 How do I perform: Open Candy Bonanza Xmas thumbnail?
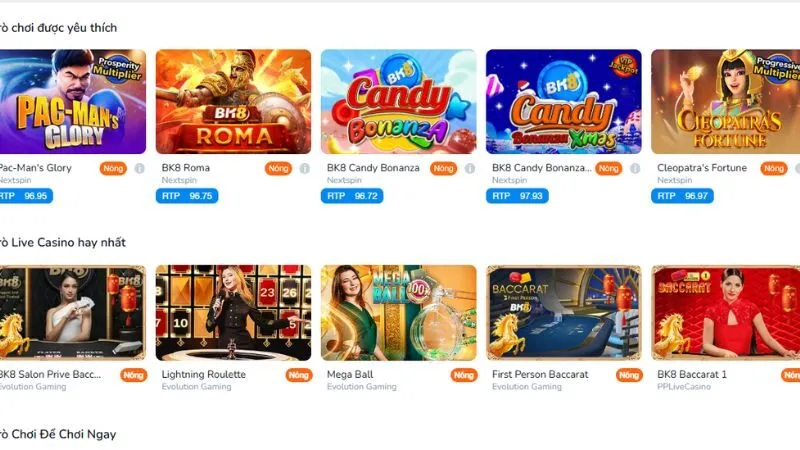click(564, 102)
